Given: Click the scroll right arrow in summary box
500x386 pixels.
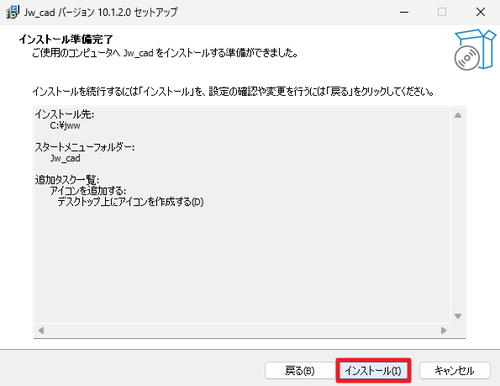Looking at the screenshot, I should pos(443,330).
